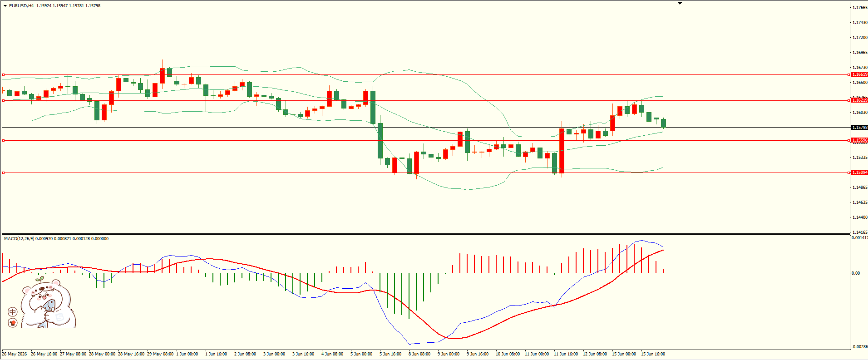The image size is (868, 360).
Task: Select the 1.16619 line's right square handle
Action: click(x=849, y=74)
